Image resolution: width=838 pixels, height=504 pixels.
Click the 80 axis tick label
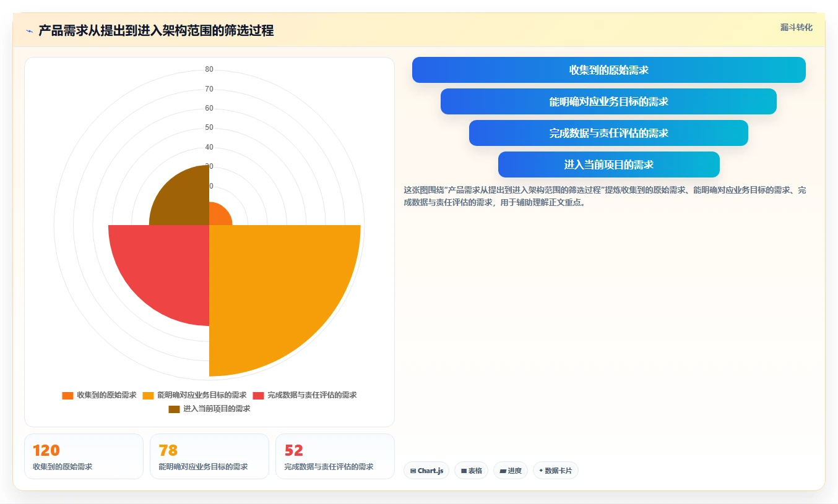coord(209,69)
